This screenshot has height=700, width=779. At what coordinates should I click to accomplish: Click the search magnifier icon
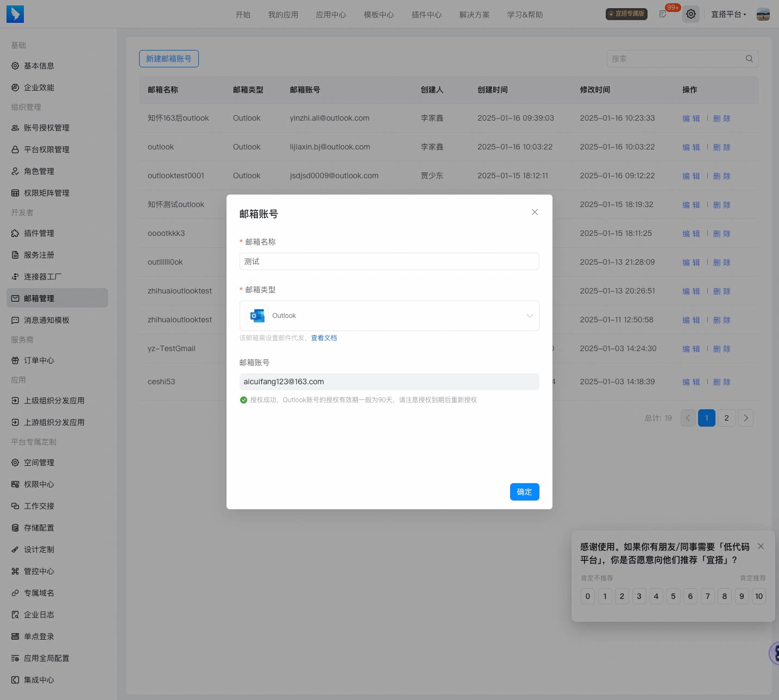pos(749,59)
